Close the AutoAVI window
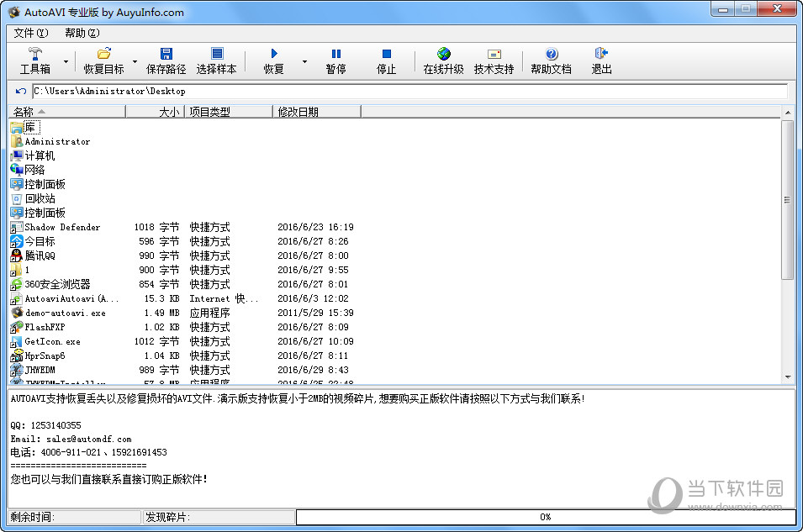This screenshot has height=532, width=803. 776,9
